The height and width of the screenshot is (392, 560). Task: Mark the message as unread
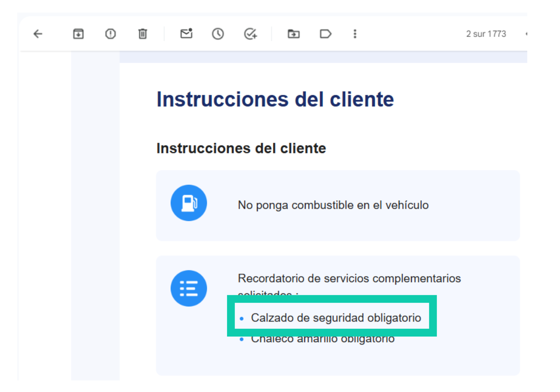pyautogui.click(x=186, y=34)
